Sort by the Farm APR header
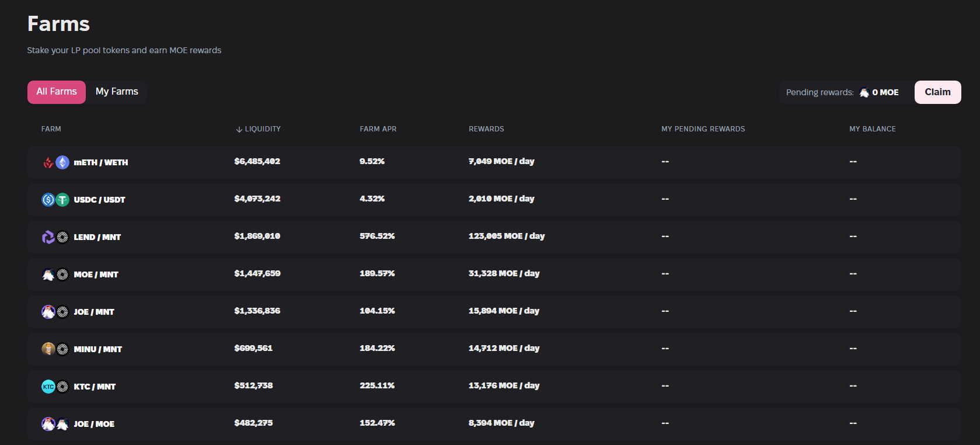This screenshot has width=980, height=445. coord(378,129)
